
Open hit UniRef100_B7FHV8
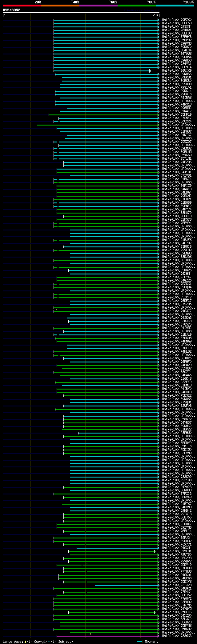pos(177,37)
